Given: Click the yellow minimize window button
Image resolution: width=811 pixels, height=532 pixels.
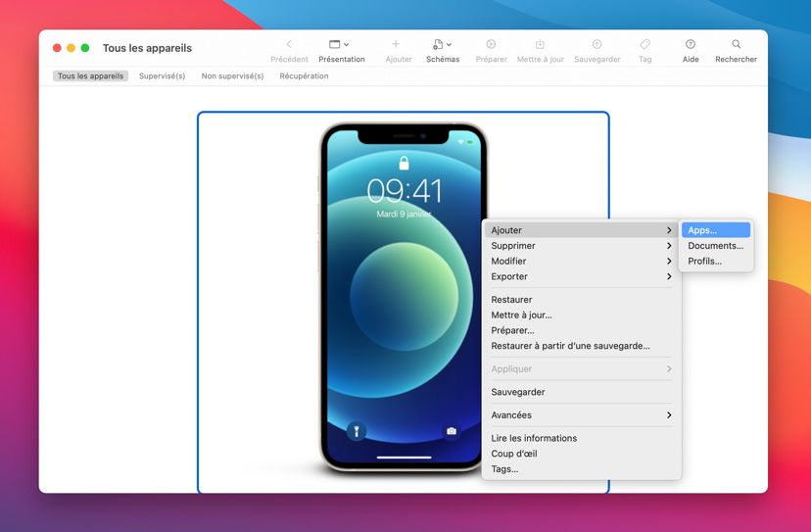Looking at the screenshot, I should tap(72, 48).
